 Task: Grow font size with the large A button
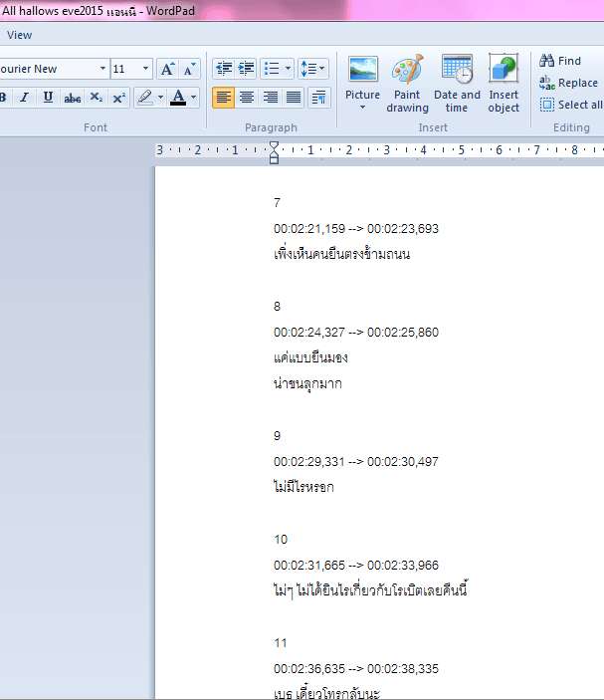pyautogui.click(x=167, y=69)
